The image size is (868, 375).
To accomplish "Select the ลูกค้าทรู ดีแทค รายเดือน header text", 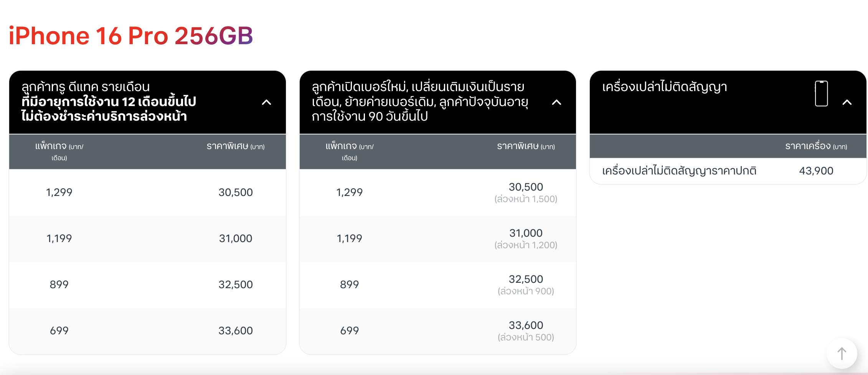I will tap(109, 101).
